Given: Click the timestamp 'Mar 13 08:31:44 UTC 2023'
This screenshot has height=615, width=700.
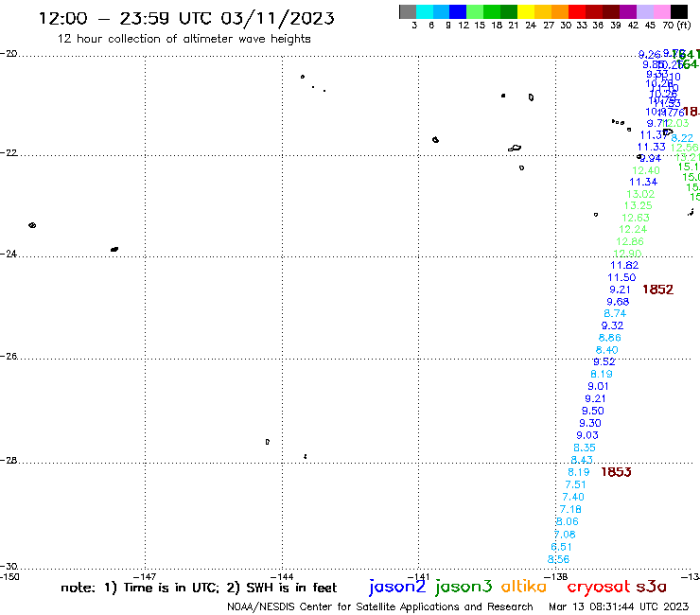Looking at the screenshot, I should (619, 606).
